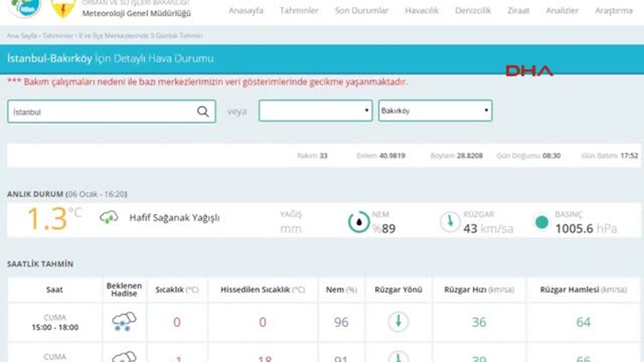
Task: Open the Anasayfa menu item
Action: [x=246, y=11]
